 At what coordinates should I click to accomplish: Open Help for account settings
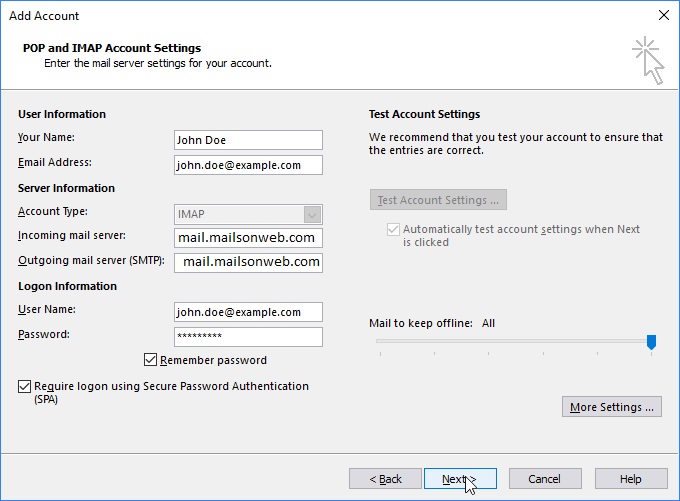630,479
